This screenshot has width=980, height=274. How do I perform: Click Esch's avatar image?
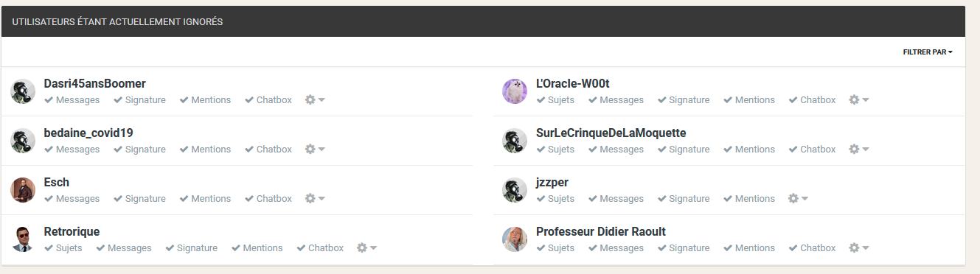coord(23,190)
